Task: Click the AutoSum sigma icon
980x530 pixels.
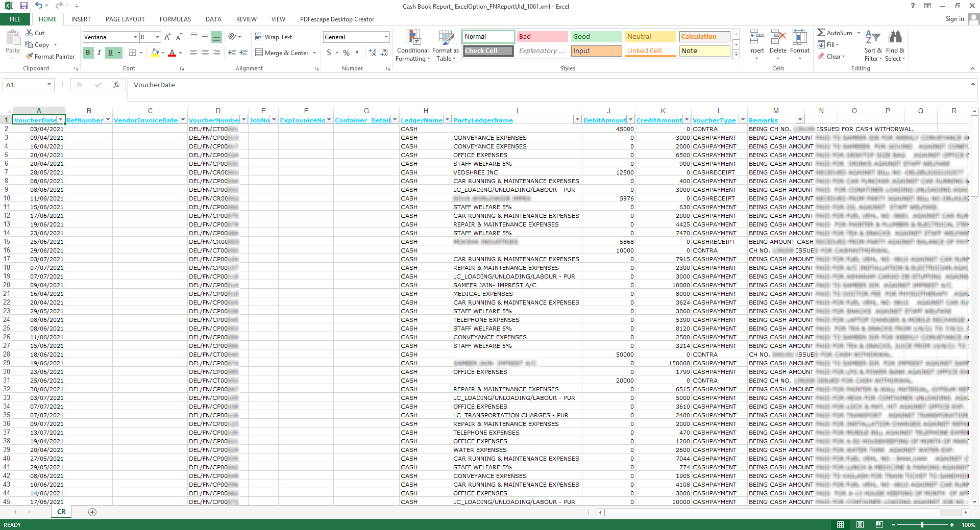Action: pyautogui.click(x=821, y=33)
